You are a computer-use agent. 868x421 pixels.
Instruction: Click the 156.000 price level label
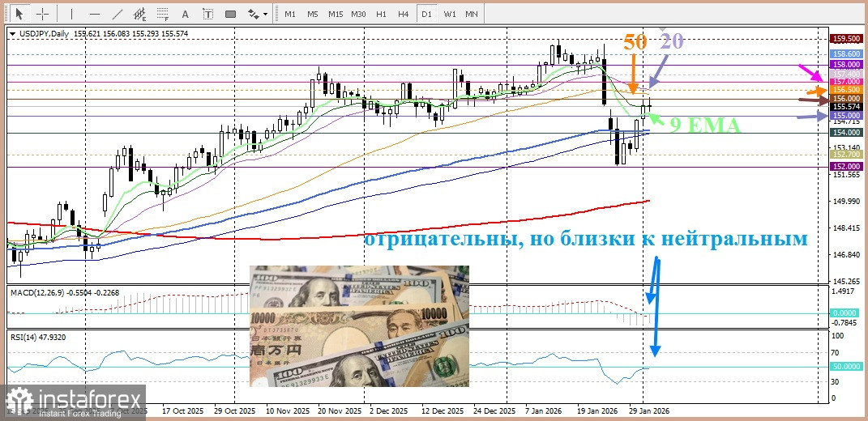(846, 98)
